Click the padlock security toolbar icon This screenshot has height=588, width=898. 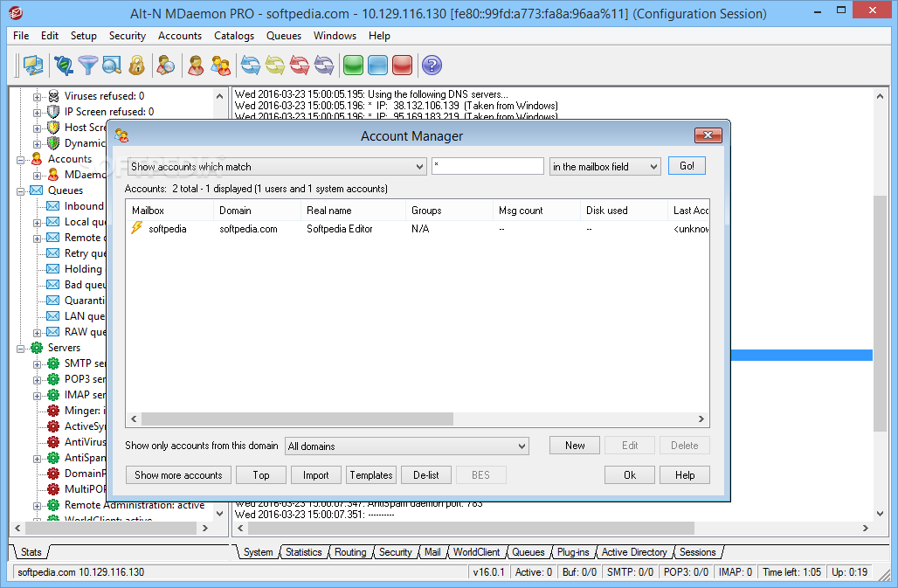(x=136, y=66)
